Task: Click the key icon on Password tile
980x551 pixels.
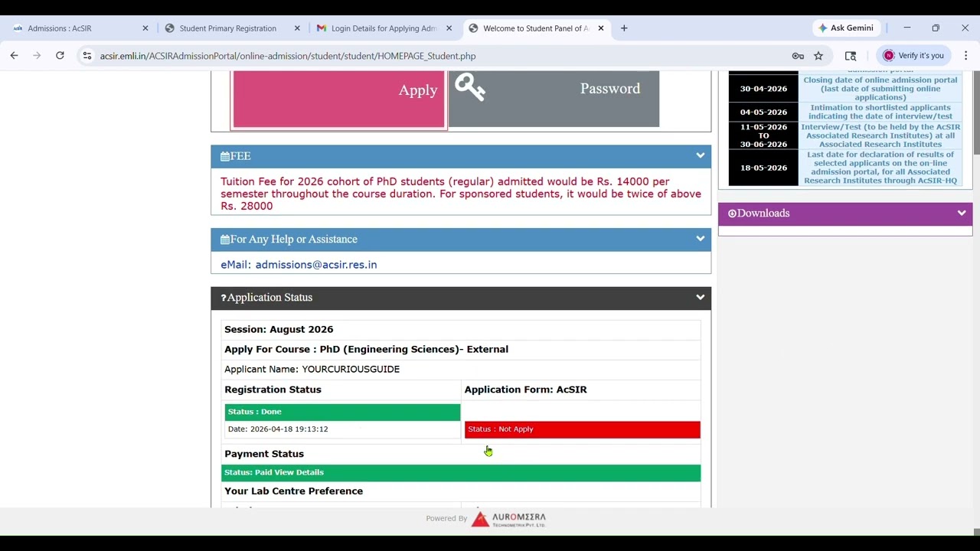Action: [x=469, y=87]
